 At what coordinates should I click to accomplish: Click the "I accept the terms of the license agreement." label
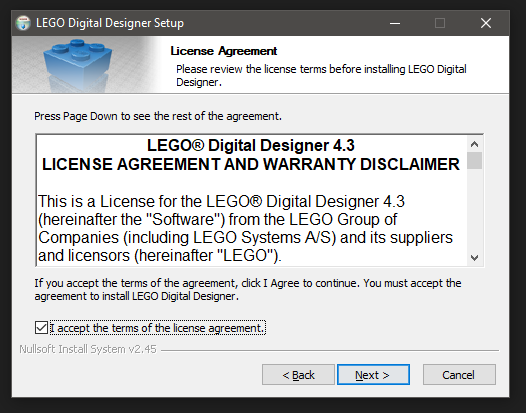click(x=158, y=328)
